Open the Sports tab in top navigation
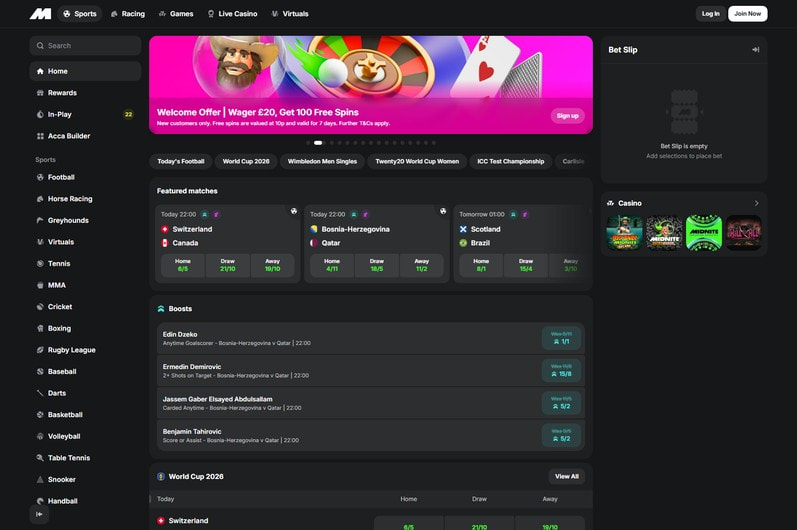This screenshot has height=530, width=797. 80,14
